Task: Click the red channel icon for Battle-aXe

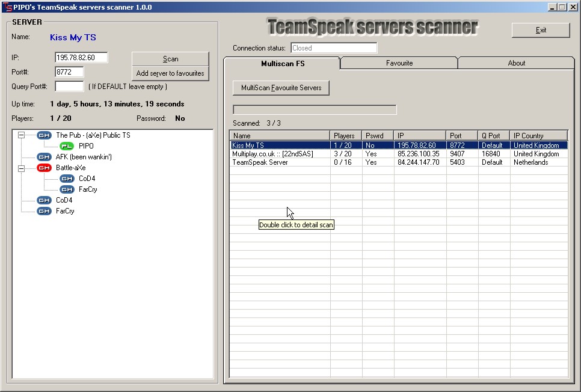Action: tap(44, 168)
